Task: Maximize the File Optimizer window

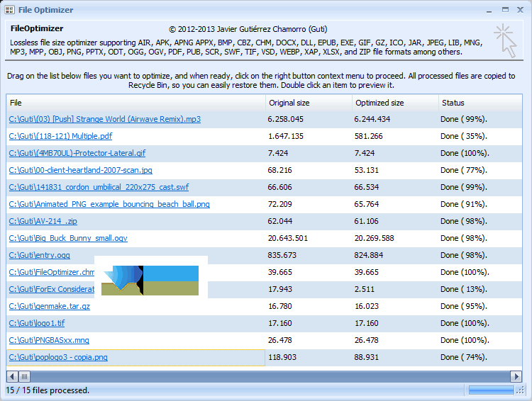Action: click(505, 10)
